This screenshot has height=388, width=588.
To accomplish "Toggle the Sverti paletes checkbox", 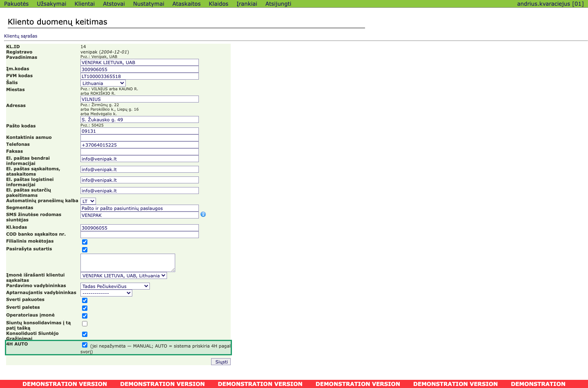I will [85, 308].
